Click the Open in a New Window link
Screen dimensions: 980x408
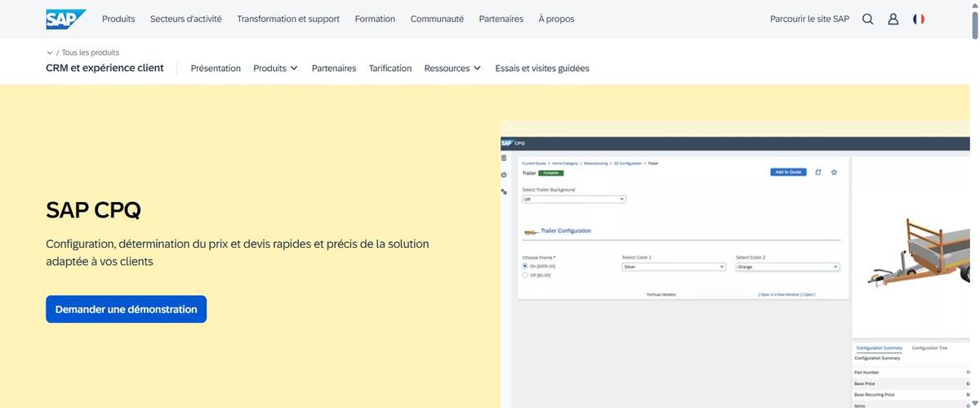778,294
